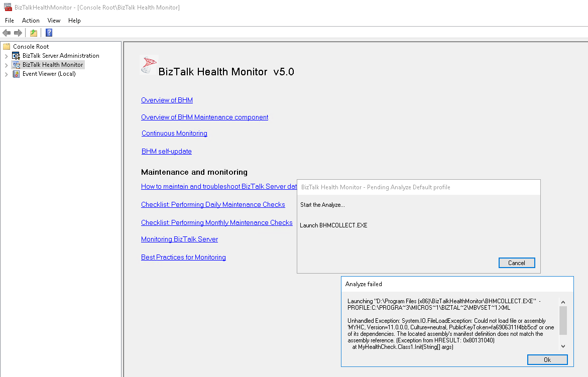Open the Continuous Monitoring link

174,134
